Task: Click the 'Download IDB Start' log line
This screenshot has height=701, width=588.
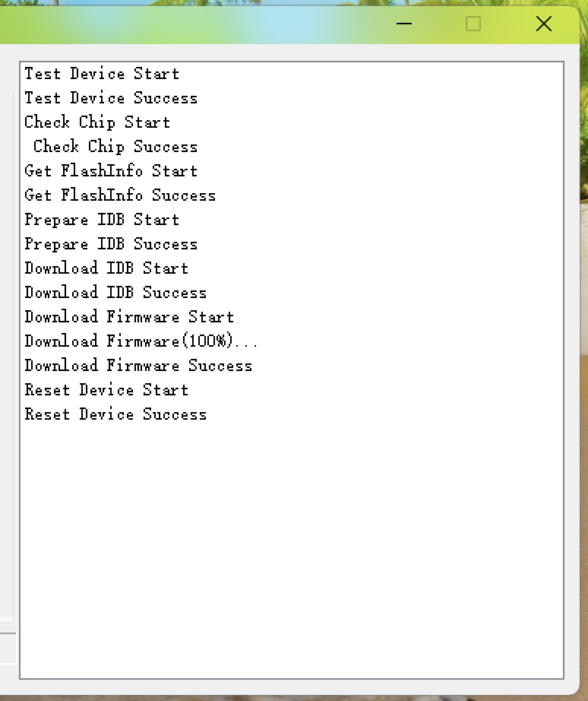Action: pyautogui.click(x=106, y=268)
